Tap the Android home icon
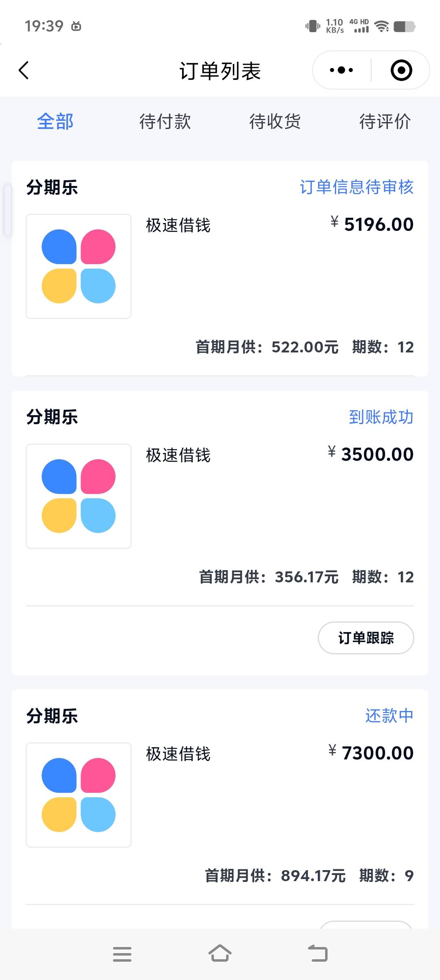The image size is (440, 980). pos(220,953)
